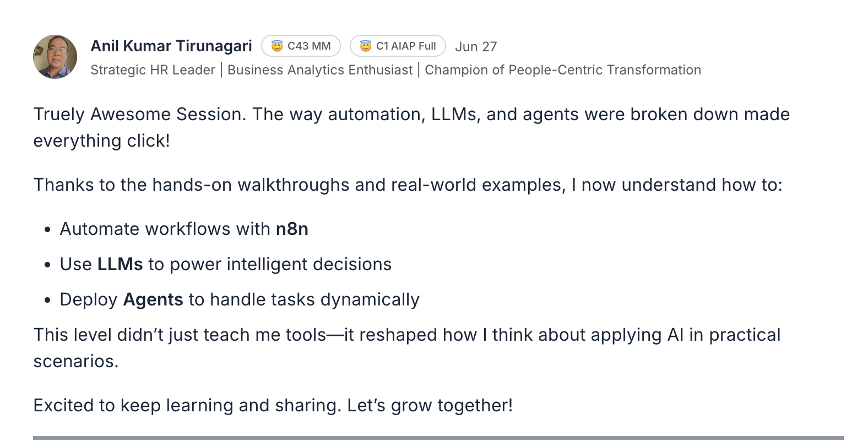868x440 pixels.
Task: Click the bold Agents word in list
Action: click(x=153, y=299)
